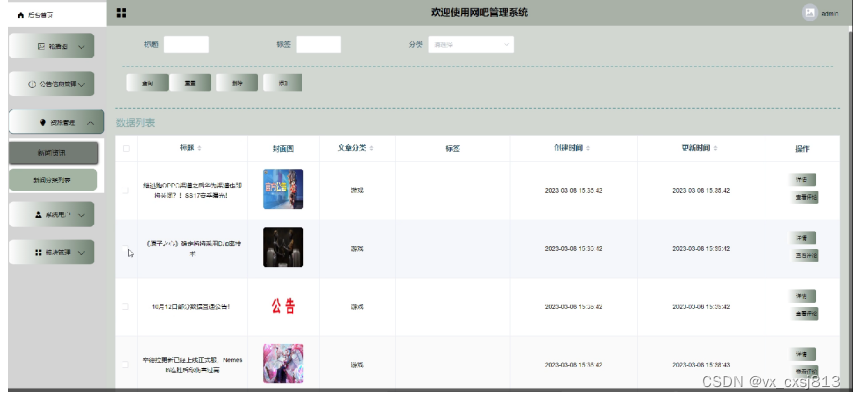The width and height of the screenshot is (855, 399).
Task: Expand the bottom sidebar menu chevron
Action: pyautogui.click(x=82, y=253)
